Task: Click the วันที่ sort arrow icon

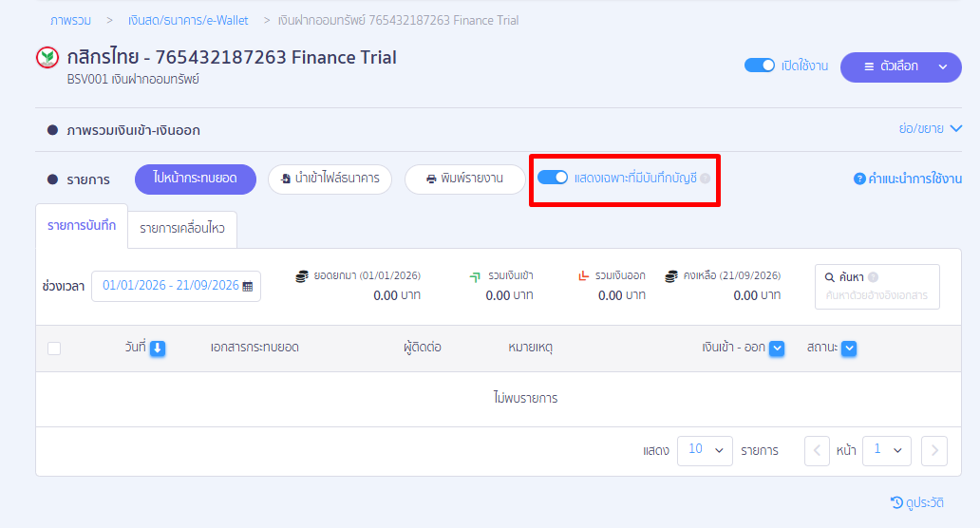Action: tap(158, 348)
